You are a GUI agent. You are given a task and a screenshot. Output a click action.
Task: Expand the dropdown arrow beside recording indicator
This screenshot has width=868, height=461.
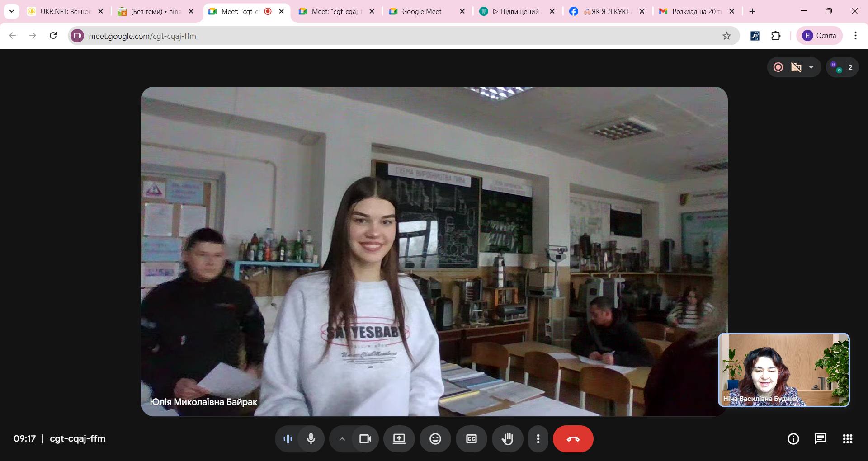(811, 67)
